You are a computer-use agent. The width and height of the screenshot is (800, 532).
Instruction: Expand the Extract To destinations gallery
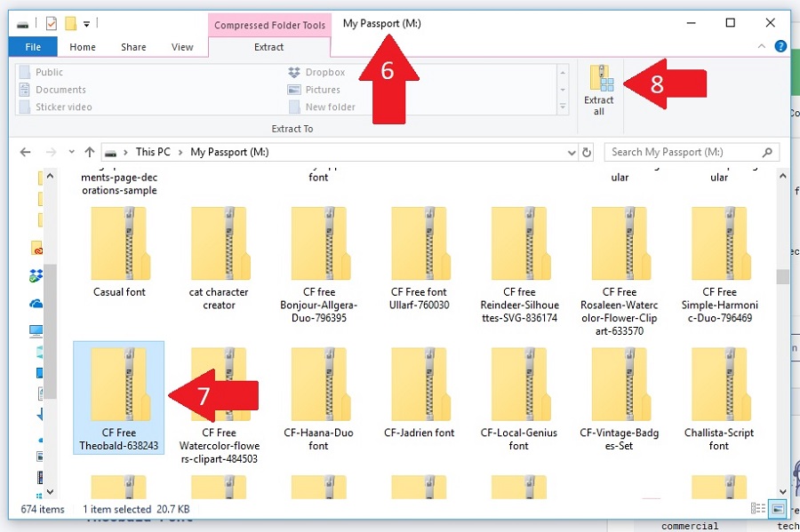(562, 107)
